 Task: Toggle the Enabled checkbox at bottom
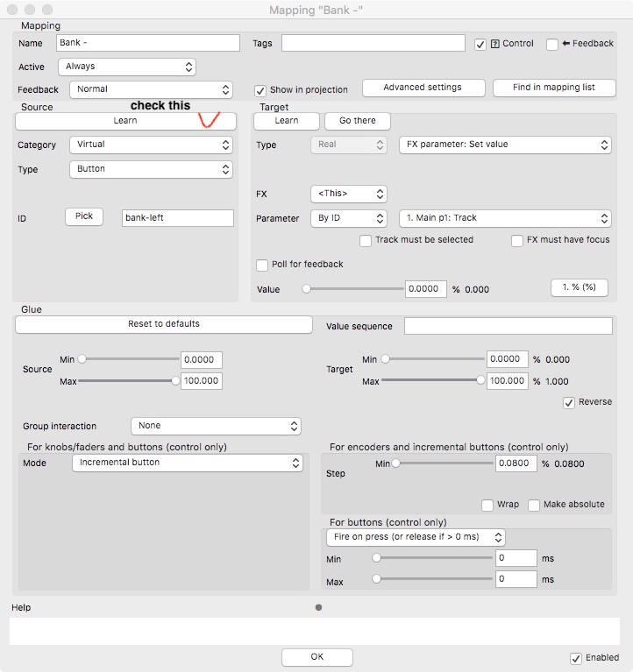coord(575,658)
